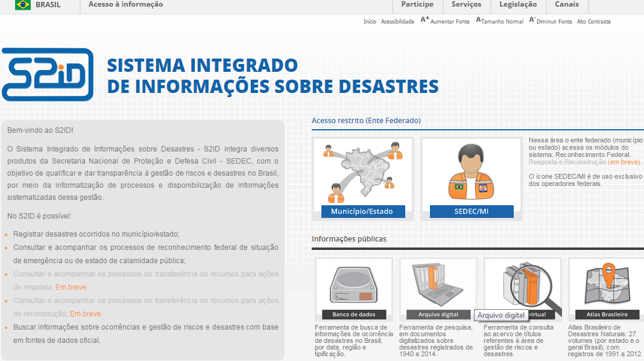Open the Participe menu
The width and height of the screenshot is (644, 361).
(x=417, y=5)
